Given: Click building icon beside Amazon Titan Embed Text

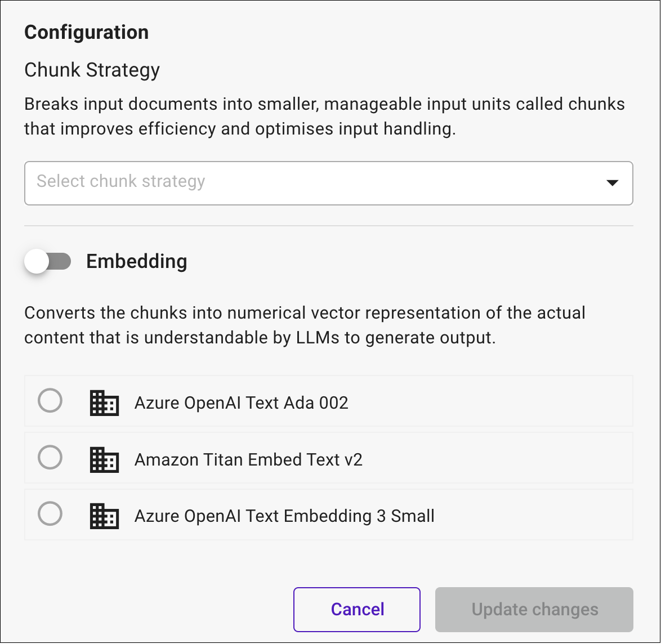Looking at the screenshot, I should (x=104, y=460).
